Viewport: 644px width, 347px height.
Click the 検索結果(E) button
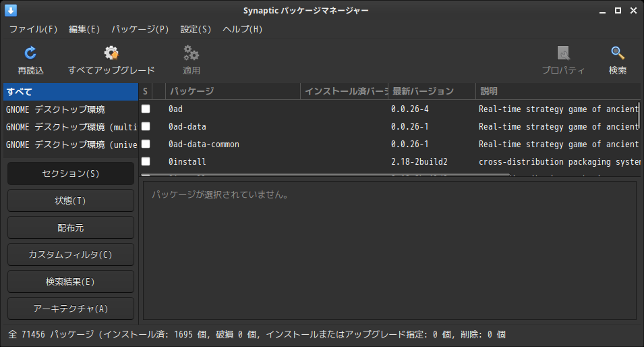pyautogui.click(x=71, y=282)
